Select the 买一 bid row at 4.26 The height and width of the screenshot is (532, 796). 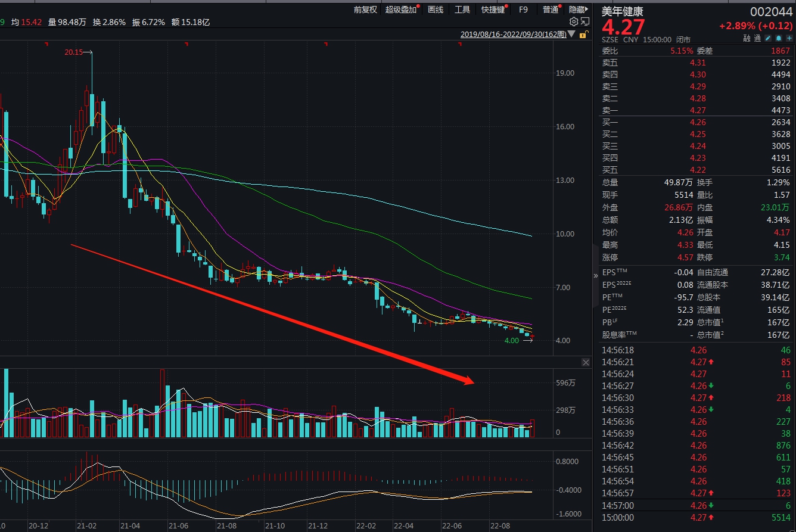696,122
